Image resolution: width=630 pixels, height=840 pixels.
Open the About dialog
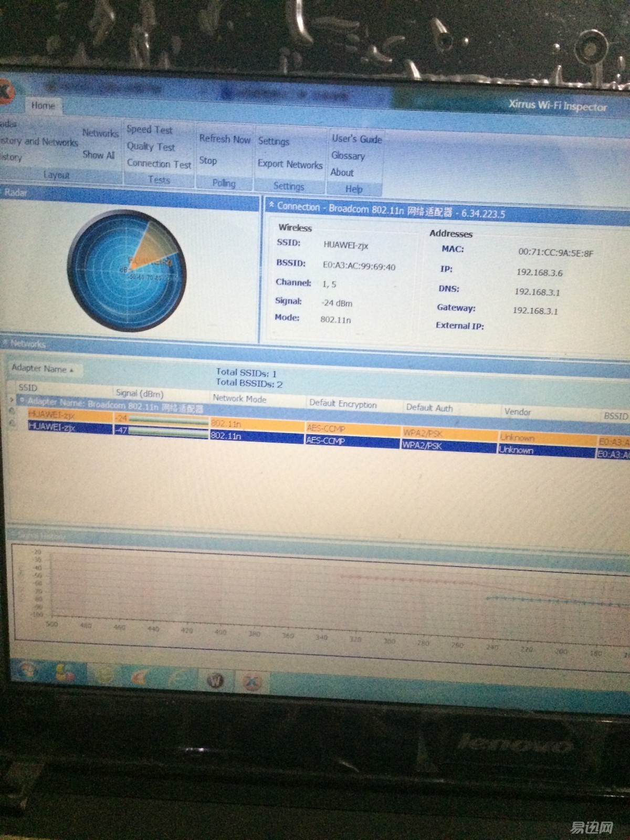click(342, 172)
